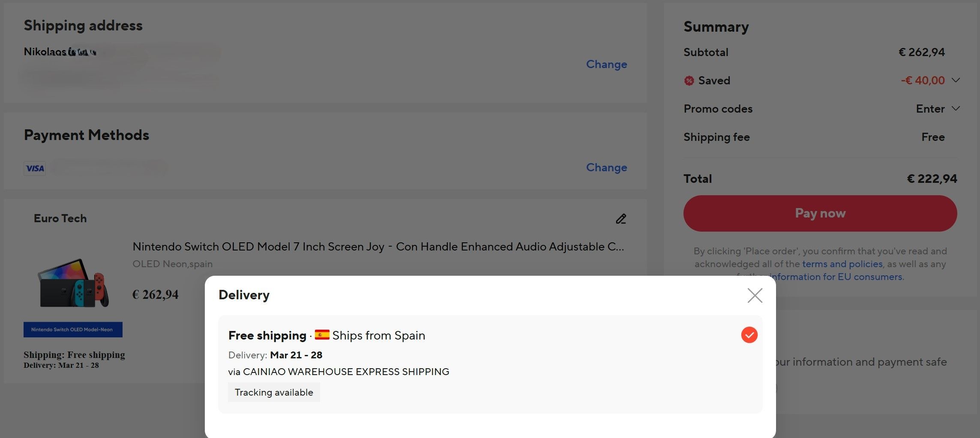Open information for EU consumers link
Image resolution: width=980 pixels, height=438 pixels.
point(836,277)
